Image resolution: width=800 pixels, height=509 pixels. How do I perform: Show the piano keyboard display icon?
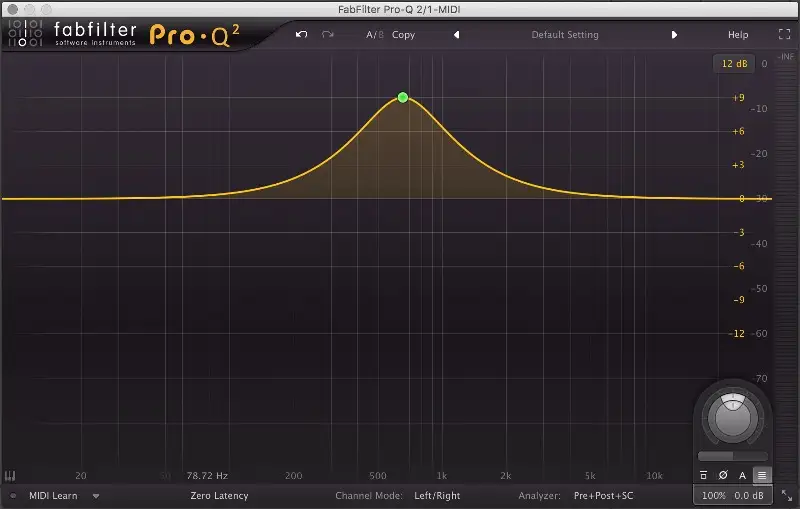pos(11,476)
